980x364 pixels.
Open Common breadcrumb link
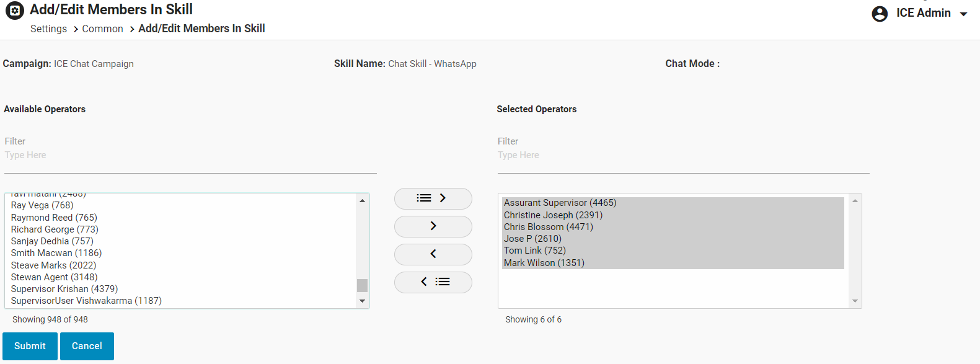click(102, 29)
